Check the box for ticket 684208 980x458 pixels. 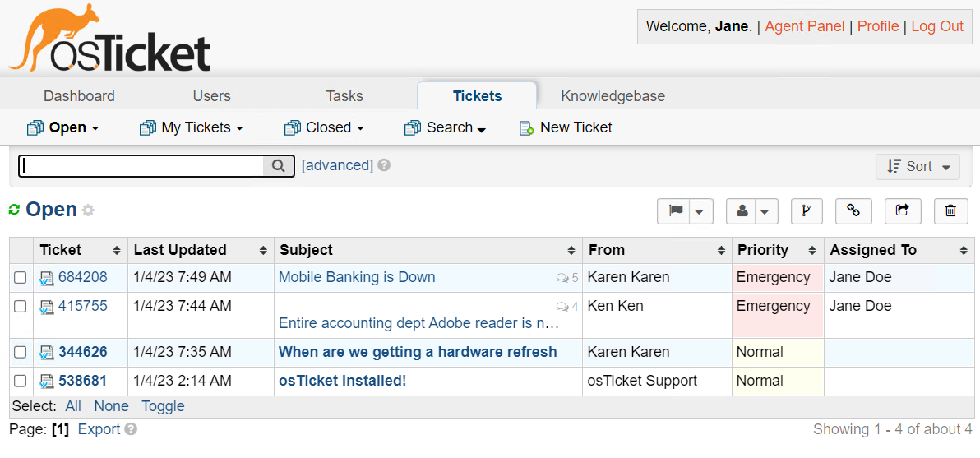(x=21, y=278)
